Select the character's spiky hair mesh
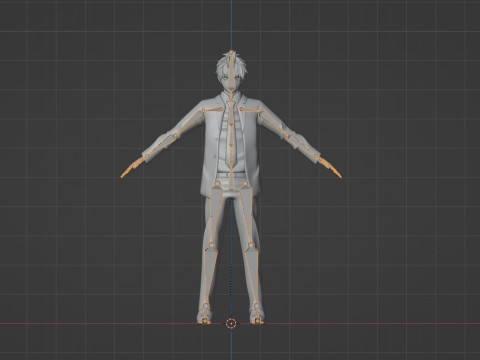480x360 pixels. (223, 67)
